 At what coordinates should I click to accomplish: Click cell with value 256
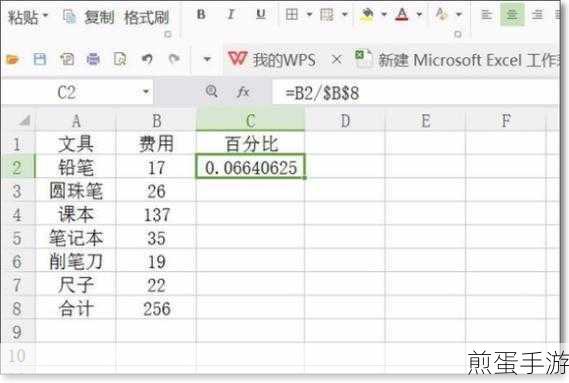point(156,308)
